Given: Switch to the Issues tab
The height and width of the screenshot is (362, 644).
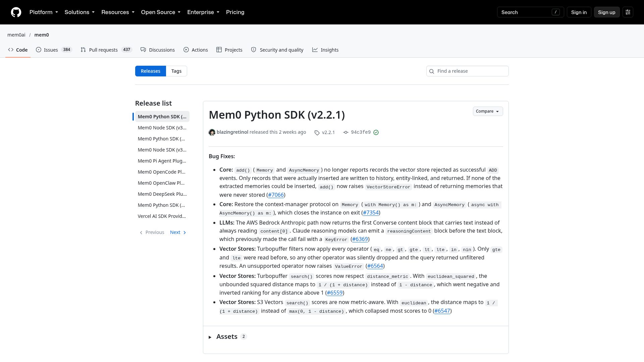Looking at the screenshot, I should [54, 50].
